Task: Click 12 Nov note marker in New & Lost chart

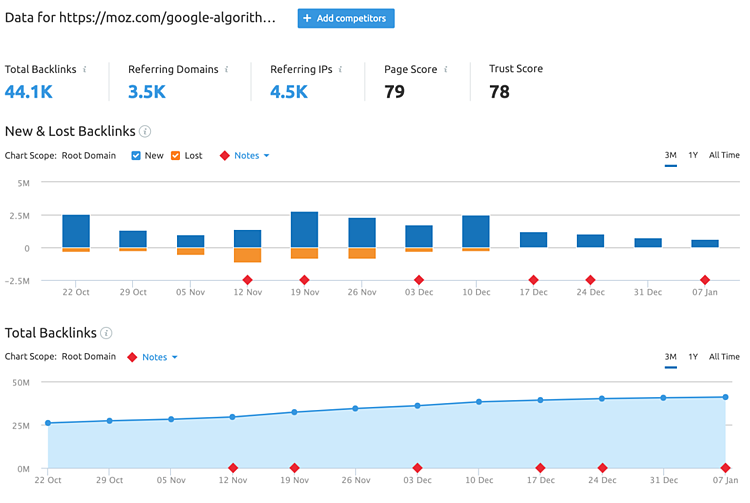Action: (247, 280)
